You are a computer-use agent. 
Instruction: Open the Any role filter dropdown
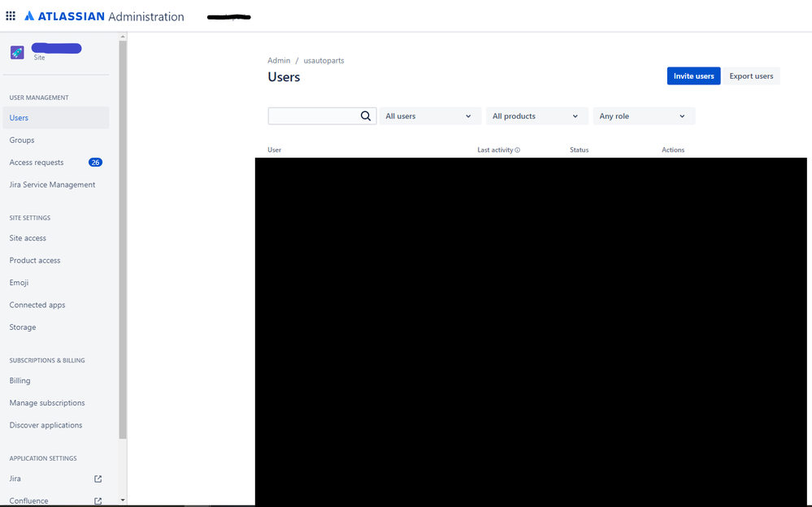click(x=644, y=116)
